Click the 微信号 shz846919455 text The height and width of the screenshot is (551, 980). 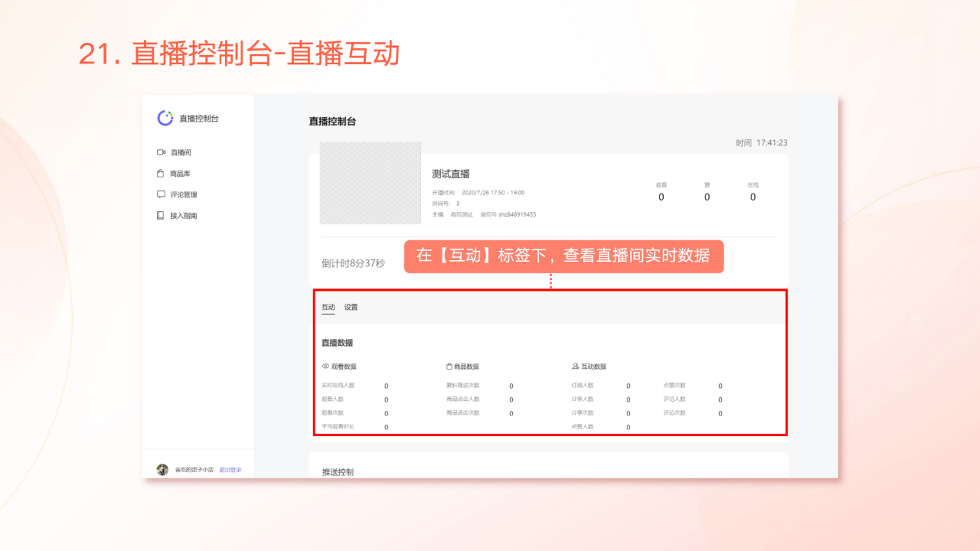508,214
